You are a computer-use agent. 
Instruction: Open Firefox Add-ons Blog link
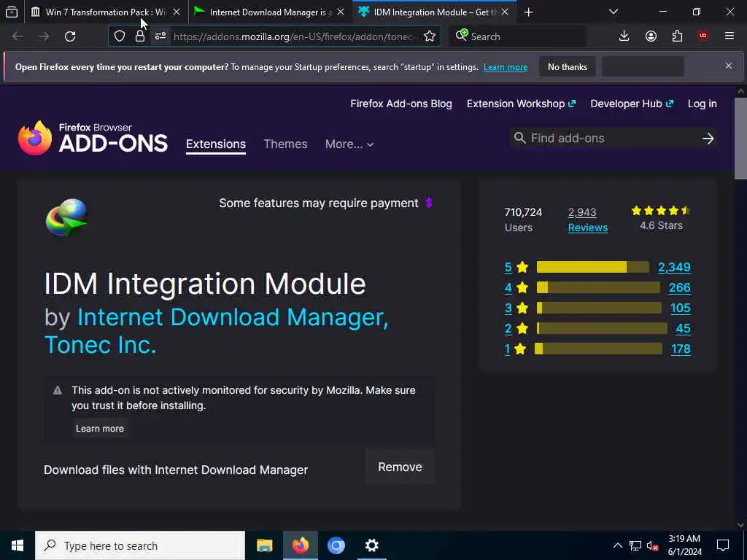point(401,104)
